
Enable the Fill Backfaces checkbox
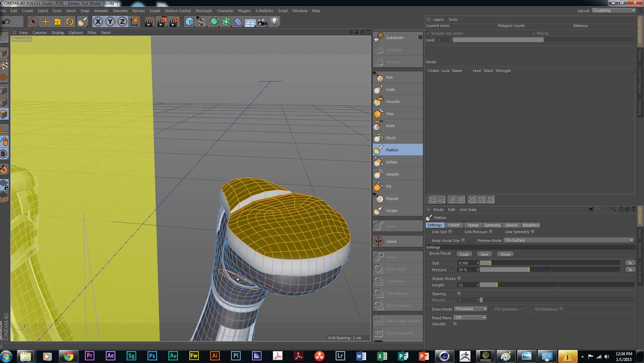click(x=561, y=309)
